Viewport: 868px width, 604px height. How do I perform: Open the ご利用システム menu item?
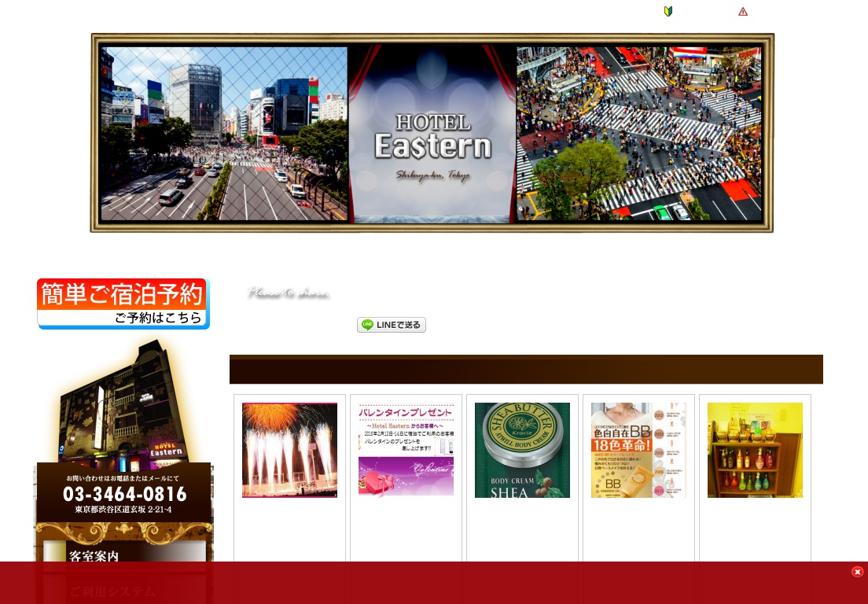point(124,591)
